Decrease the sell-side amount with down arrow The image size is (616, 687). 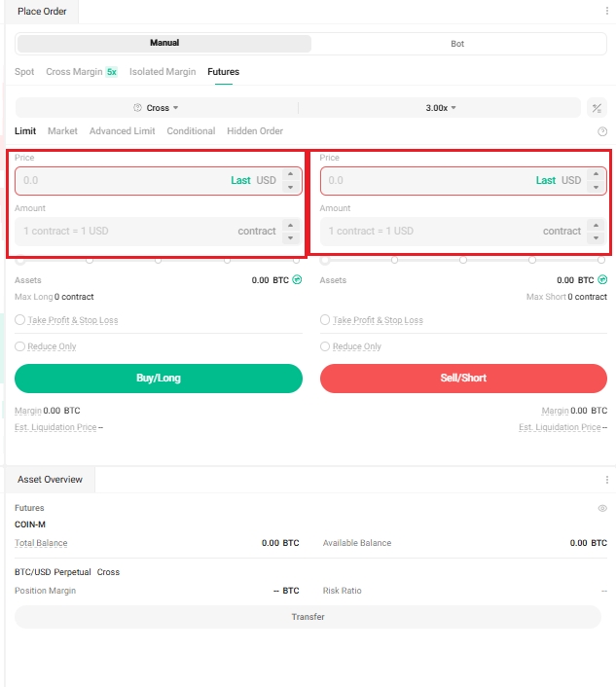pyautogui.click(x=594, y=237)
